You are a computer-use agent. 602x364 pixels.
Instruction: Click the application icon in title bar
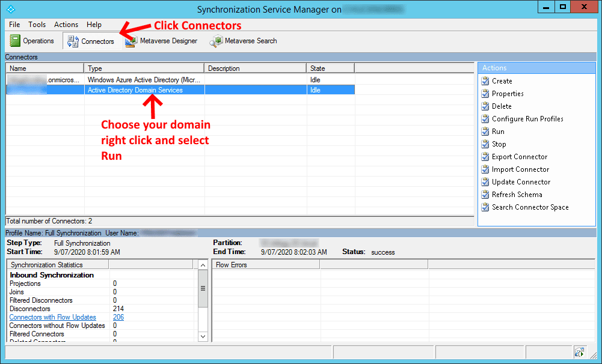[11, 9]
